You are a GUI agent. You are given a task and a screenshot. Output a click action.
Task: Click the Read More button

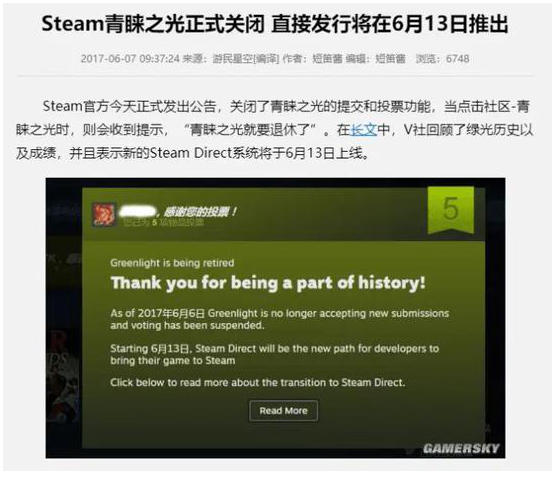point(283,411)
